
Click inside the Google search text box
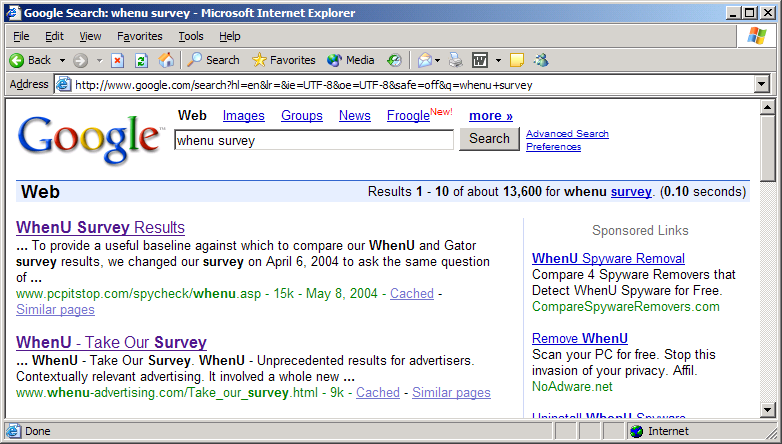pos(314,140)
